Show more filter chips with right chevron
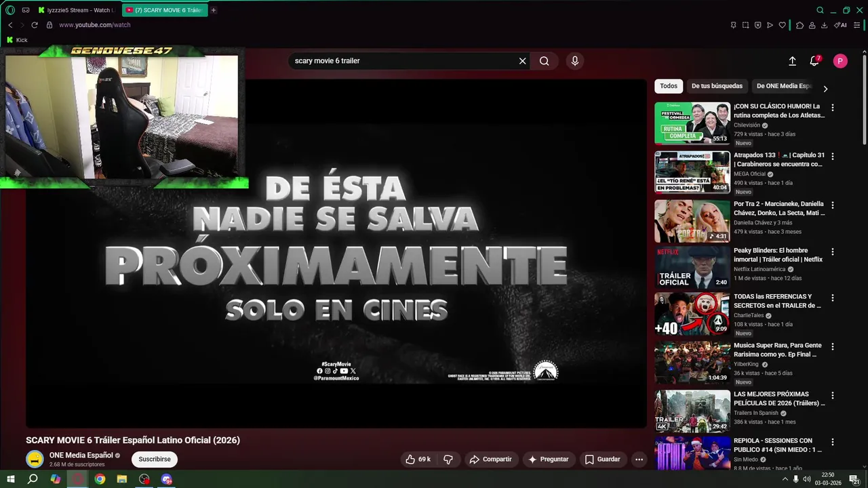868x488 pixels. [825, 88]
